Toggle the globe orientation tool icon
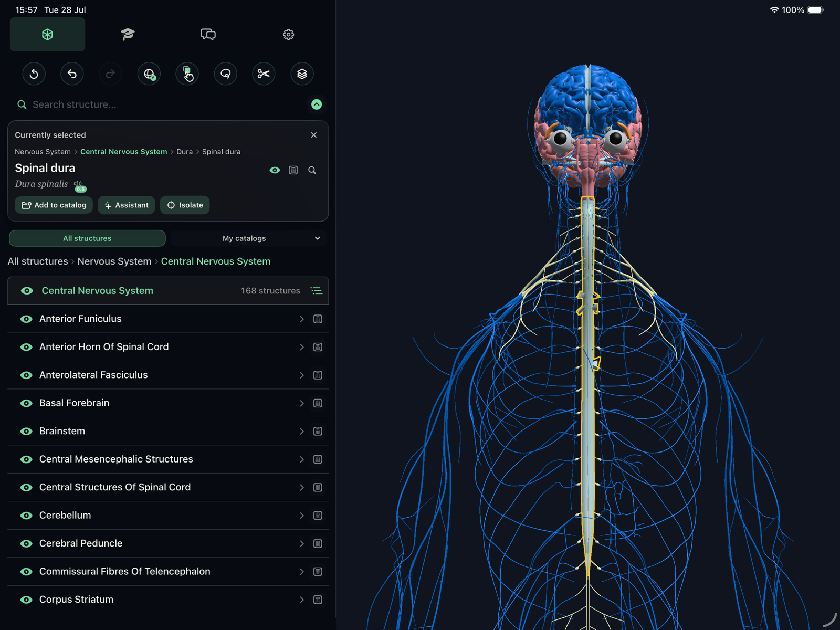This screenshot has height=630, width=840. coord(149,74)
